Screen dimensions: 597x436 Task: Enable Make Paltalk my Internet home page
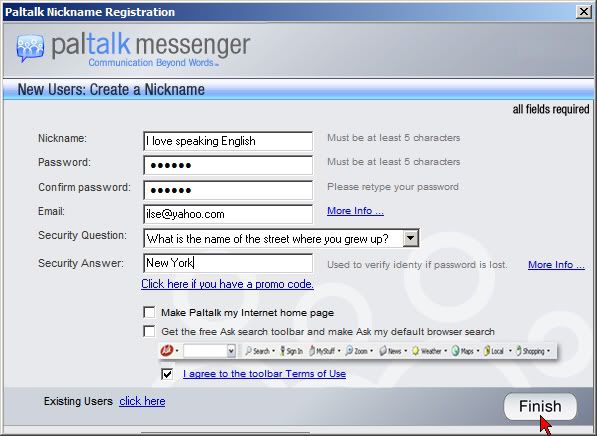click(149, 312)
